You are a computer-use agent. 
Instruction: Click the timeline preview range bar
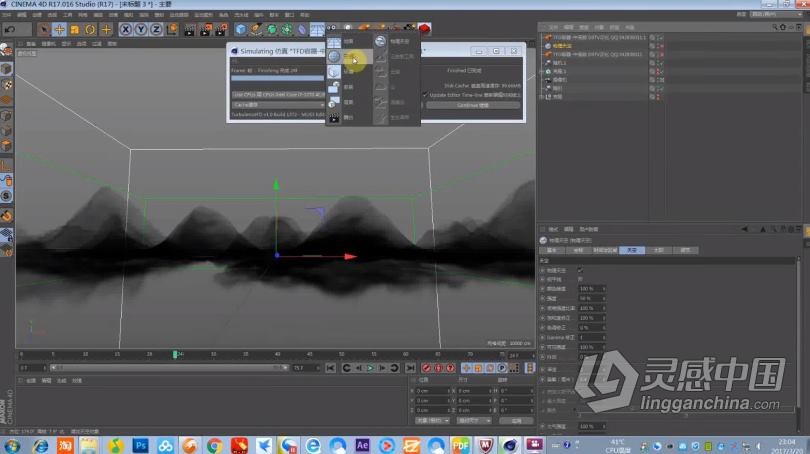tap(170, 368)
